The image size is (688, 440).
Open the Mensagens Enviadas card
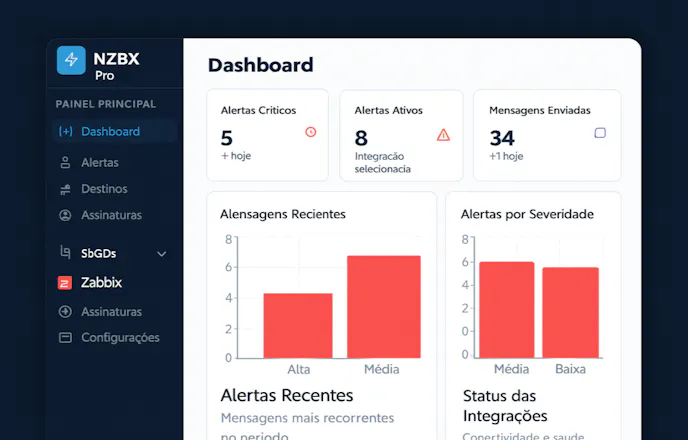(x=547, y=135)
